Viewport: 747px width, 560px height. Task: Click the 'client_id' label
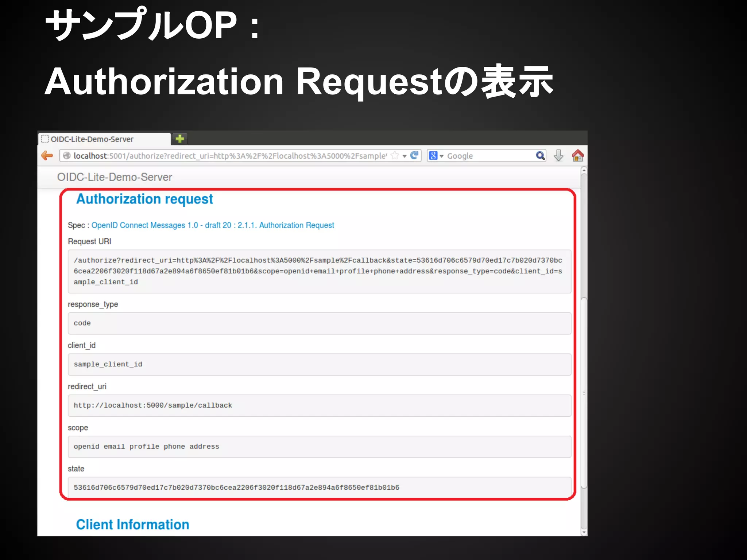click(82, 345)
